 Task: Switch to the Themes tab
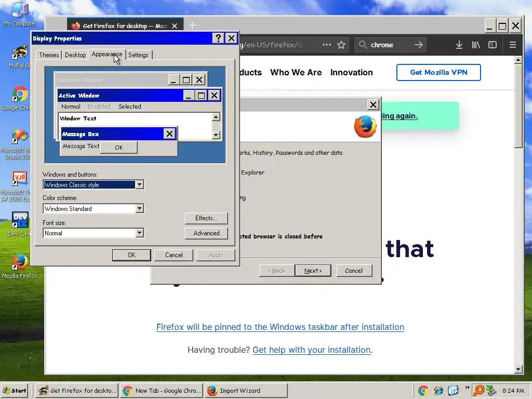pyautogui.click(x=49, y=55)
